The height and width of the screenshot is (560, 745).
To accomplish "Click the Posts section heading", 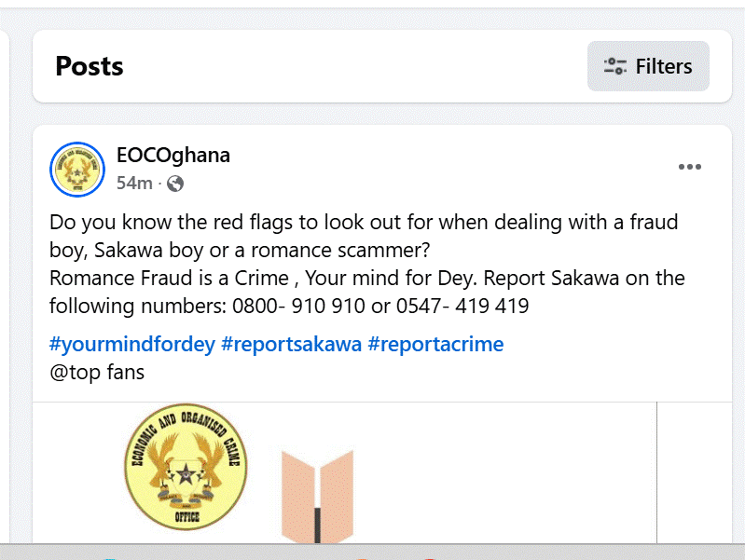I will (90, 66).
